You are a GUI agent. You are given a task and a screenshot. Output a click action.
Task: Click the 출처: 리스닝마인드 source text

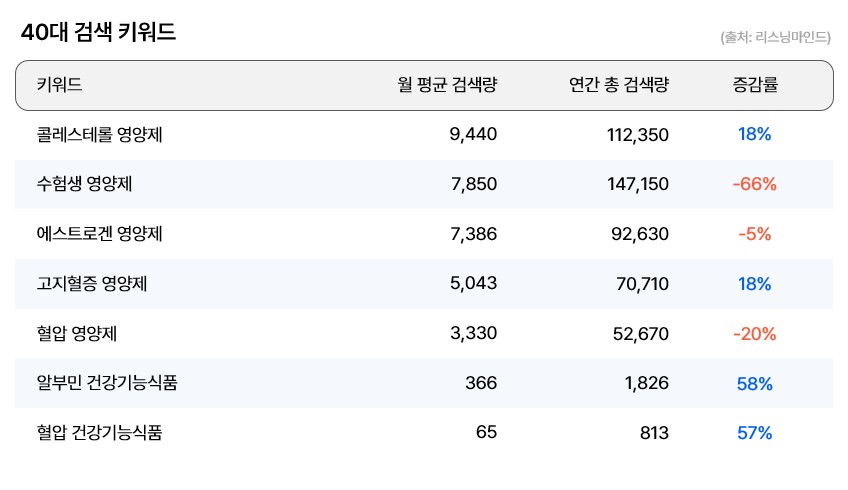pos(775,37)
